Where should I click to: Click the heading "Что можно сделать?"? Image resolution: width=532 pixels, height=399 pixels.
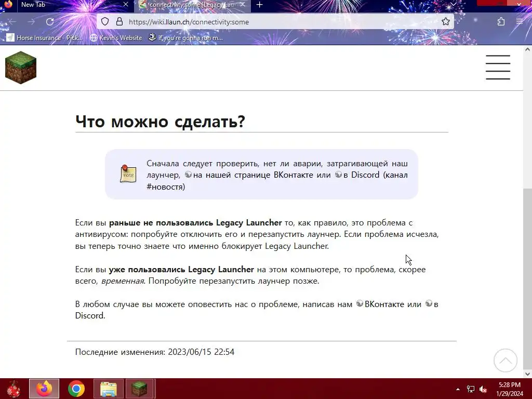160,122
